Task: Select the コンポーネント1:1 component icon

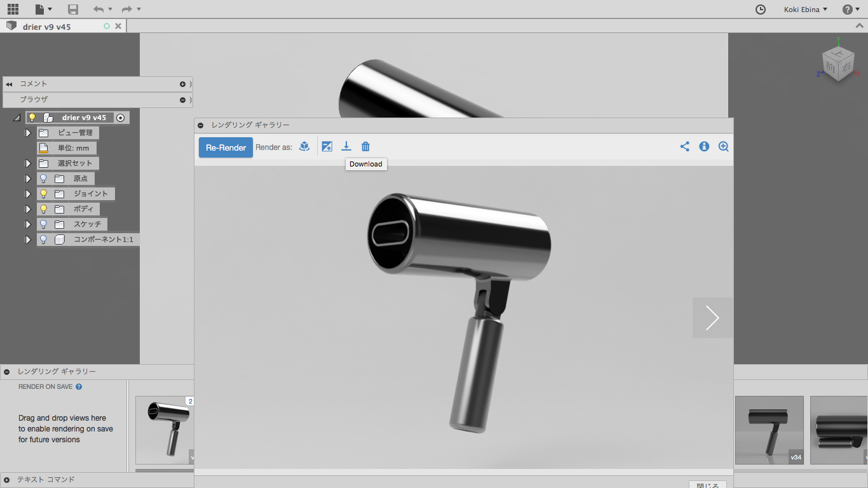Action: (x=60, y=240)
